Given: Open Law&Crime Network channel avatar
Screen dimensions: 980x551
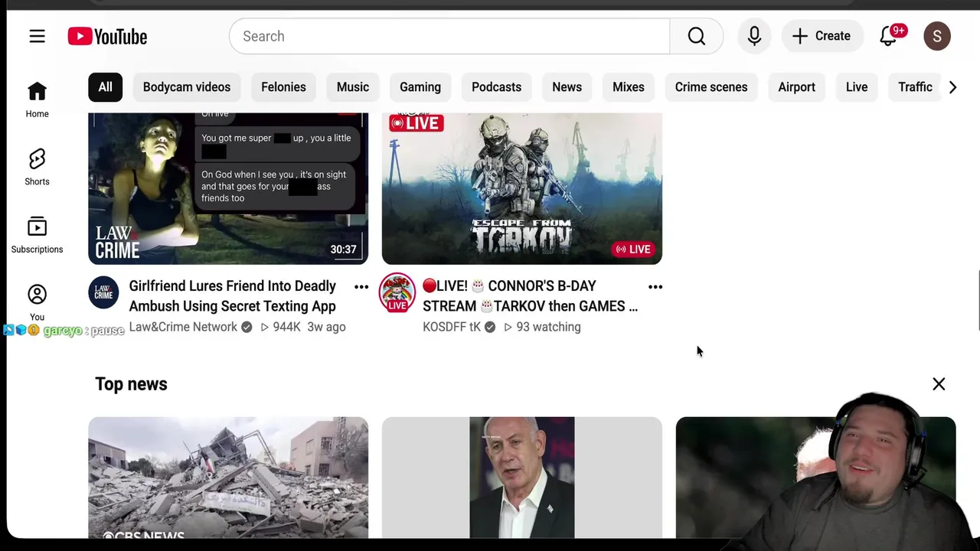Looking at the screenshot, I should pos(103,292).
